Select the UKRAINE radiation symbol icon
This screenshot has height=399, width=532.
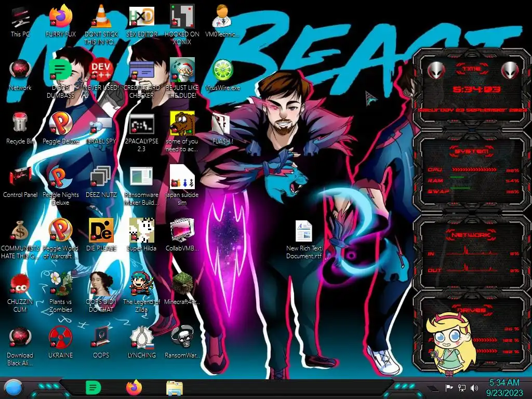click(60, 337)
